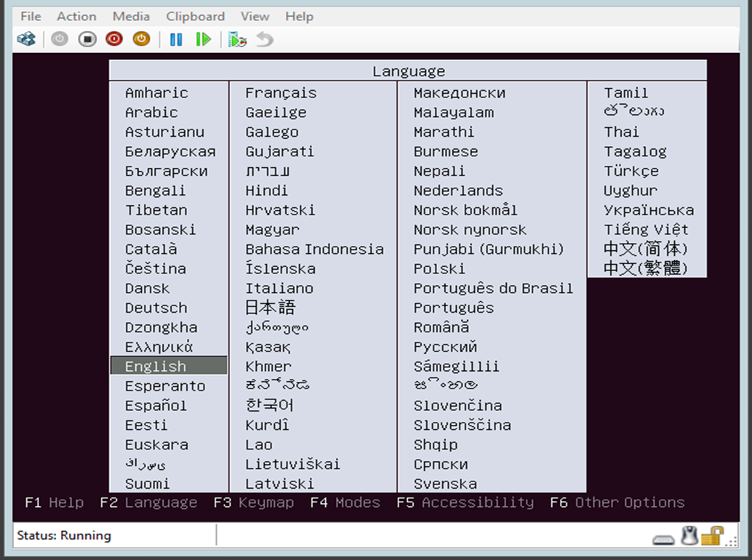The image size is (752, 560).
Task: Click the keyboard status icon
Action: (x=664, y=540)
